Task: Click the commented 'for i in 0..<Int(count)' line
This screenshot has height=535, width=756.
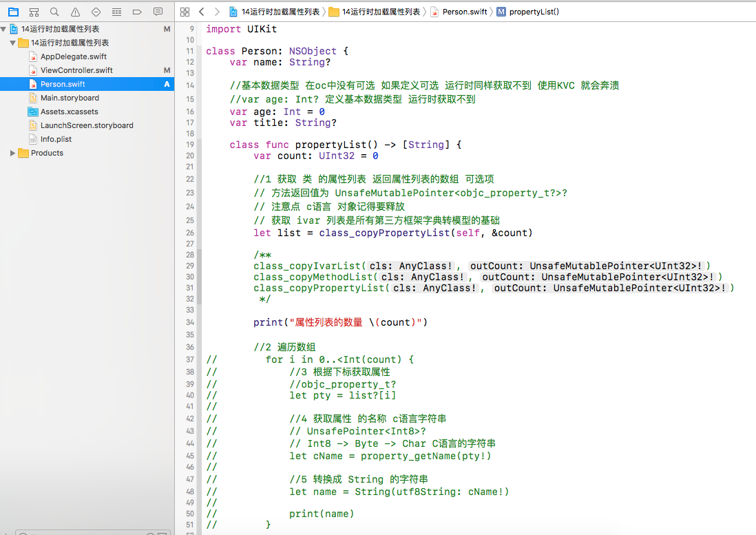Action: [x=339, y=359]
